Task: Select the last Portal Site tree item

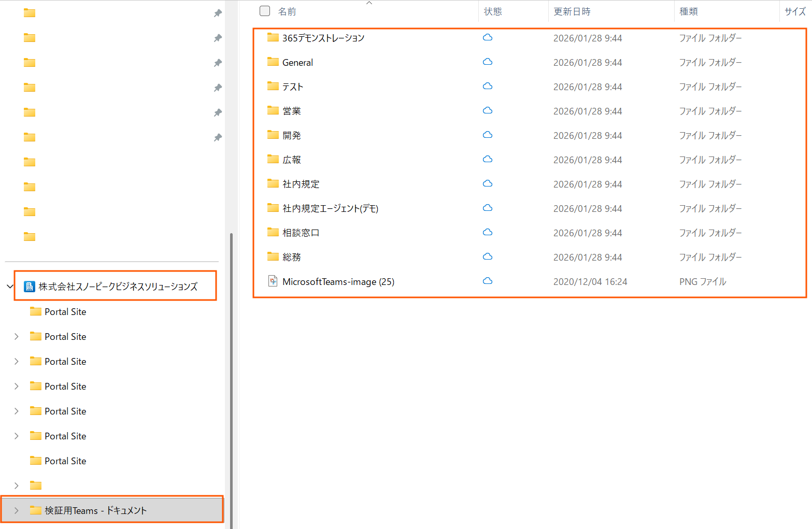Action: click(x=65, y=461)
